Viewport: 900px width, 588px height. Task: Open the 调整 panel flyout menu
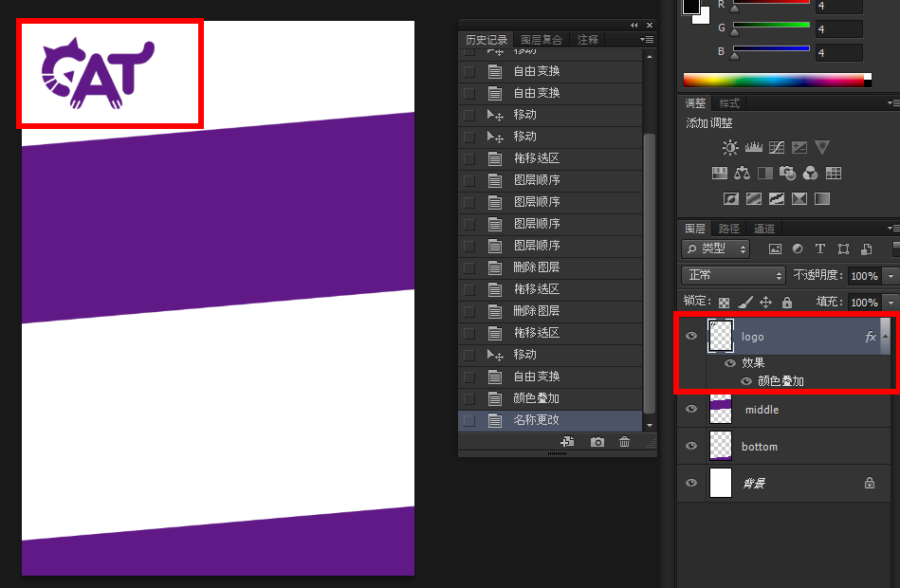[x=893, y=102]
